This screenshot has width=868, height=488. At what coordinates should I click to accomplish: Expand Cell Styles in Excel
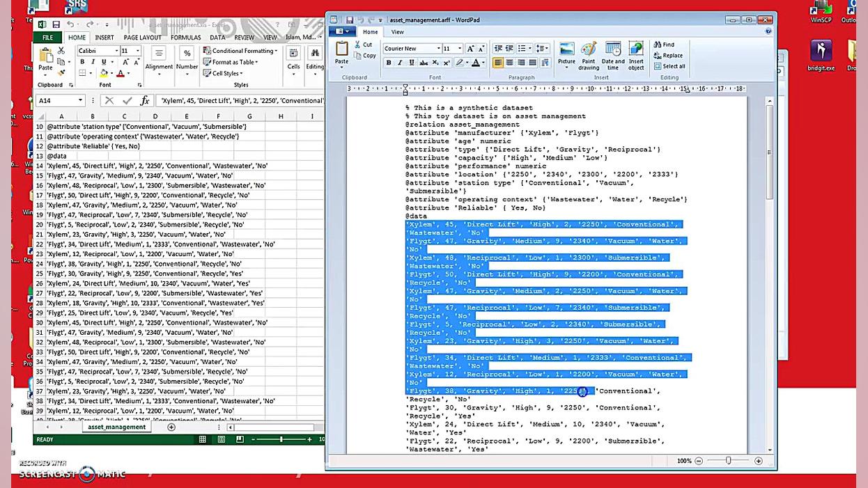click(223, 73)
